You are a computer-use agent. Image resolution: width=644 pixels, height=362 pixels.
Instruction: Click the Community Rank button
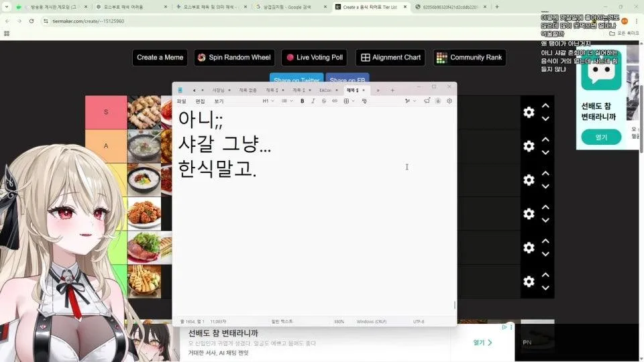click(470, 58)
